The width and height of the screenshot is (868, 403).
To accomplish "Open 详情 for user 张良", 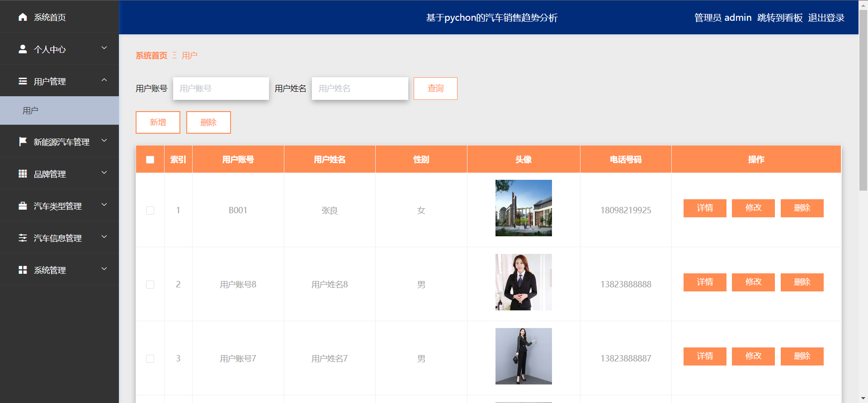I will pyautogui.click(x=705, y=208).
